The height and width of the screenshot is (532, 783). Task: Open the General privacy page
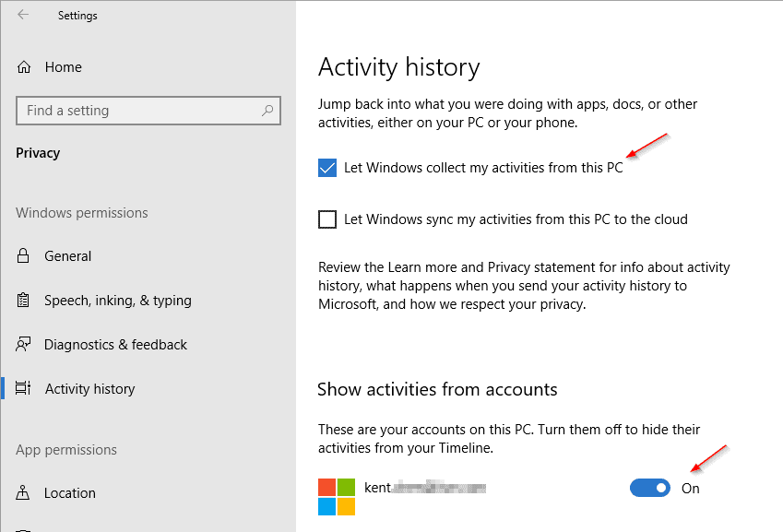point(68,256)
